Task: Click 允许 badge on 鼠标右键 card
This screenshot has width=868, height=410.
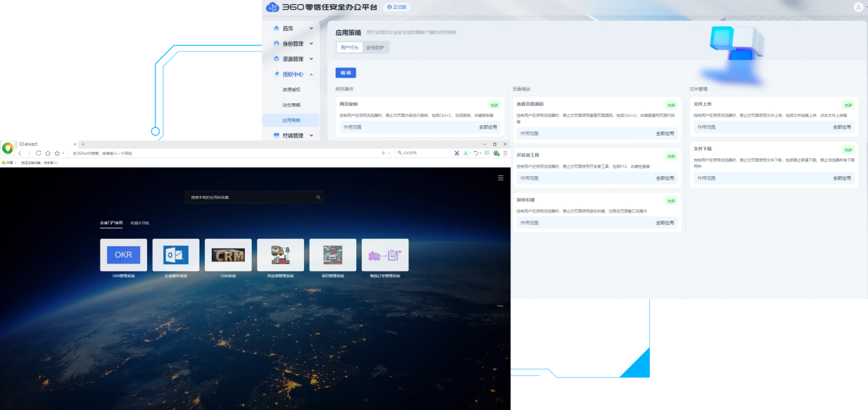Action: (x=671, y=201)
